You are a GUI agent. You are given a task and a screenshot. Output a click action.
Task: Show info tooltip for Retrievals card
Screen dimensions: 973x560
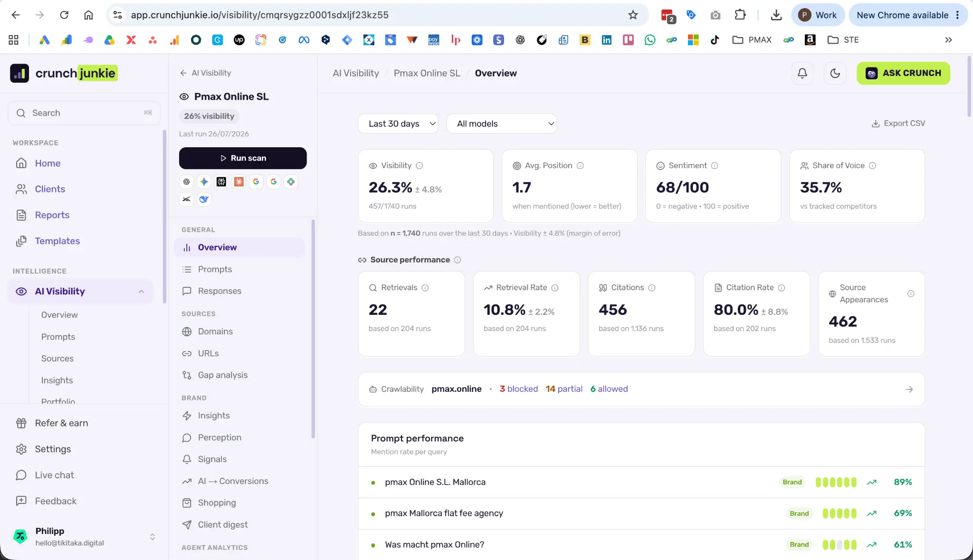pos(425,288)
